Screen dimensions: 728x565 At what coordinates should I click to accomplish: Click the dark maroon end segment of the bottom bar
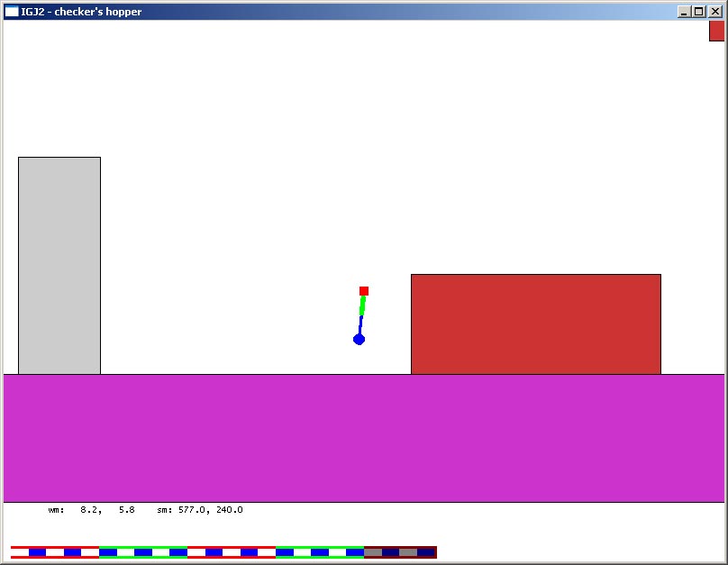coord(400,552)
